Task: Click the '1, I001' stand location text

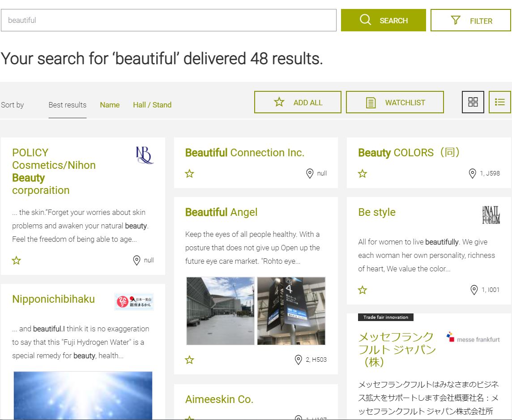Action: (491, 290)
